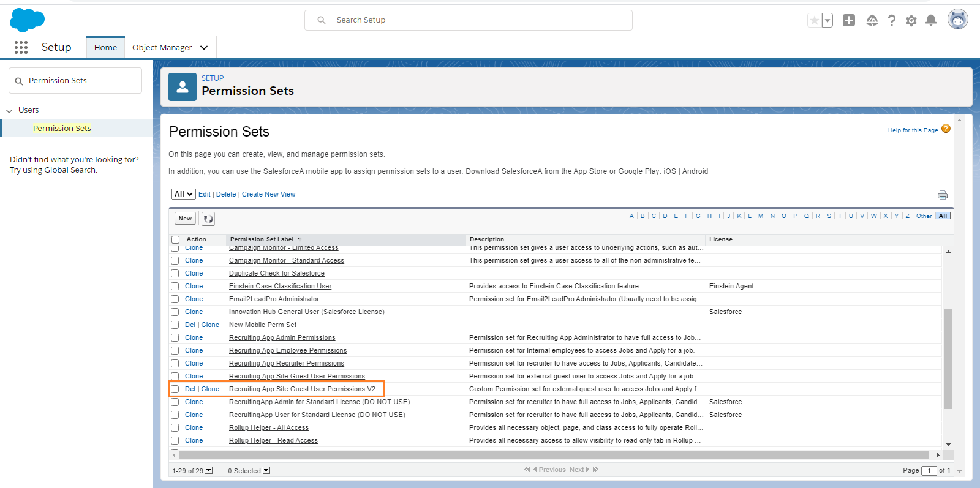Check the Recruiting App Admin Permissions row

[175, 338]
